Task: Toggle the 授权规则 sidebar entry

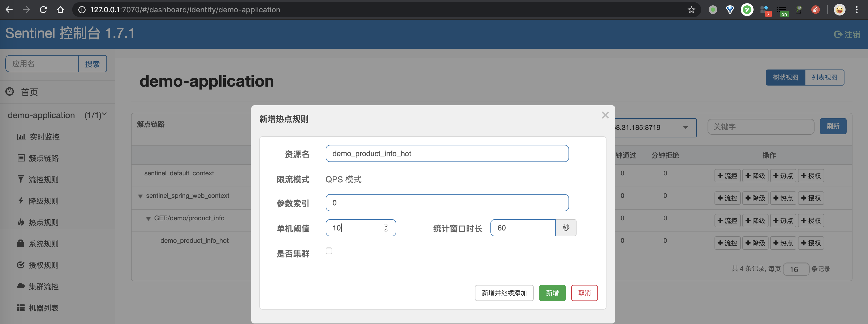Action: 43,265
